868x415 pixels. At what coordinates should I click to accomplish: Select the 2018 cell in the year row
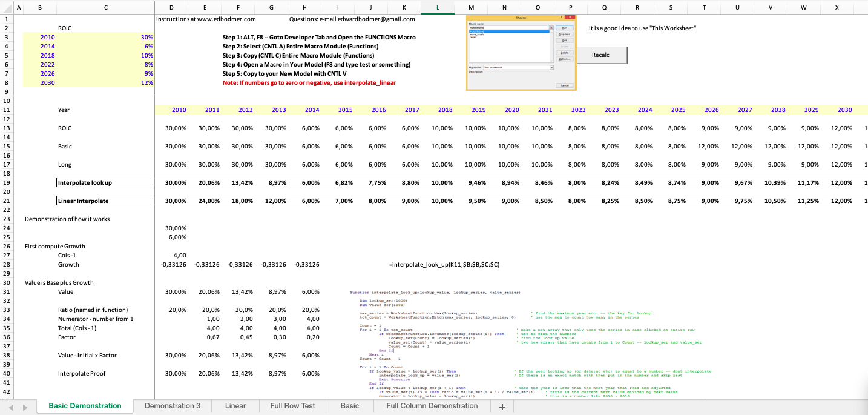437,110
